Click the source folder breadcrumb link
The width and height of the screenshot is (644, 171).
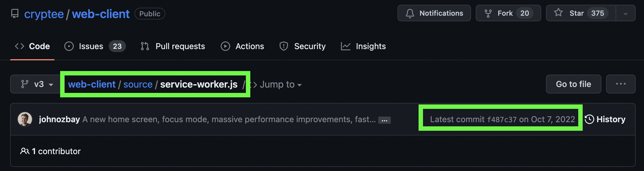click(x=138, y=84)
